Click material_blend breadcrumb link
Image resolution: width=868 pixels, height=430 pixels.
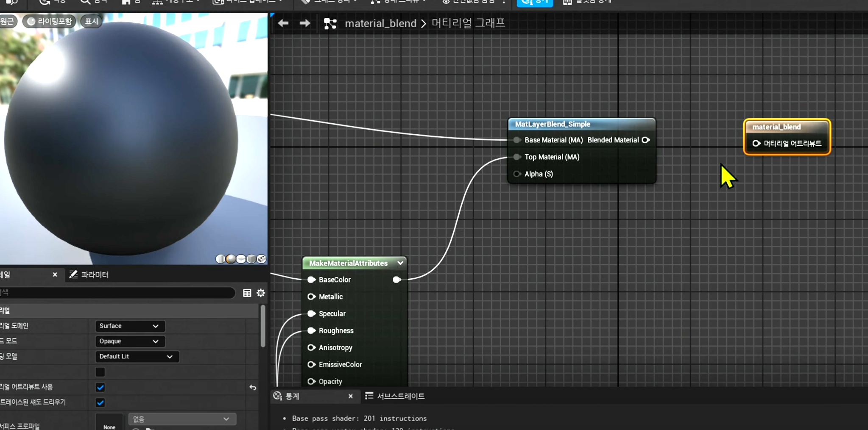tap(381, 23)
